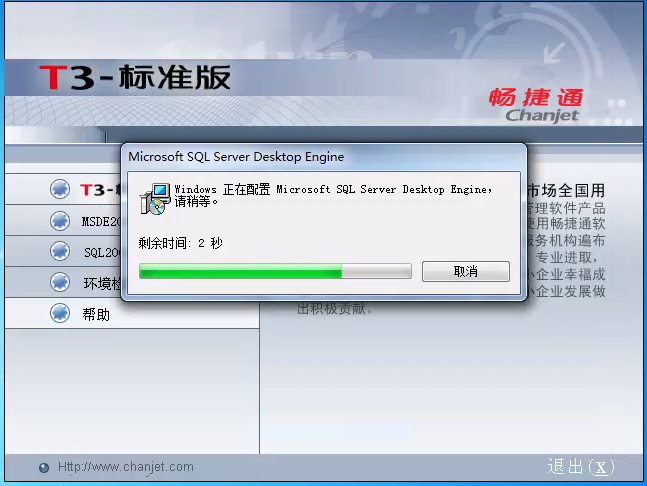Image resolution: width=647 pixels, height=486 pixels.
Task: Click the 出积极贡献 description text
Action: tap(334, 309)
